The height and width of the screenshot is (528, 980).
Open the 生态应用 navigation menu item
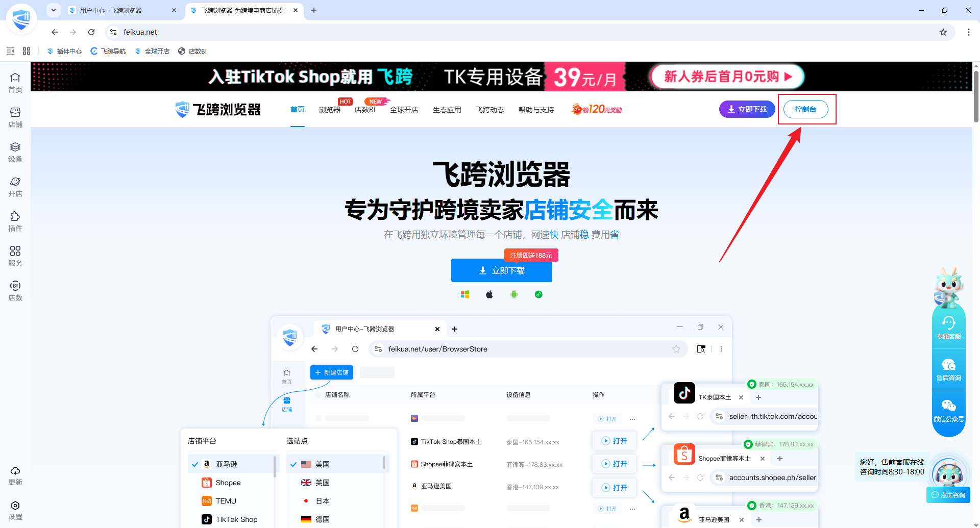pos(447,110)
